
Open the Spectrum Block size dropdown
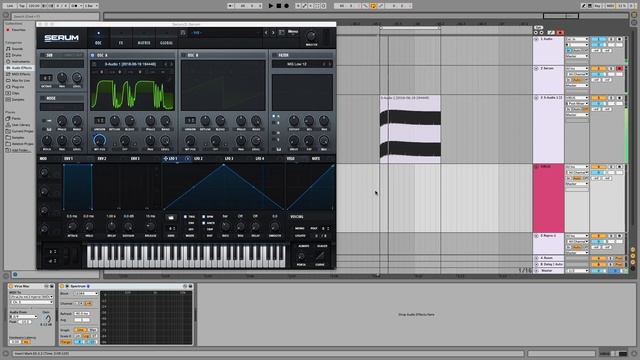coord(86,293)
